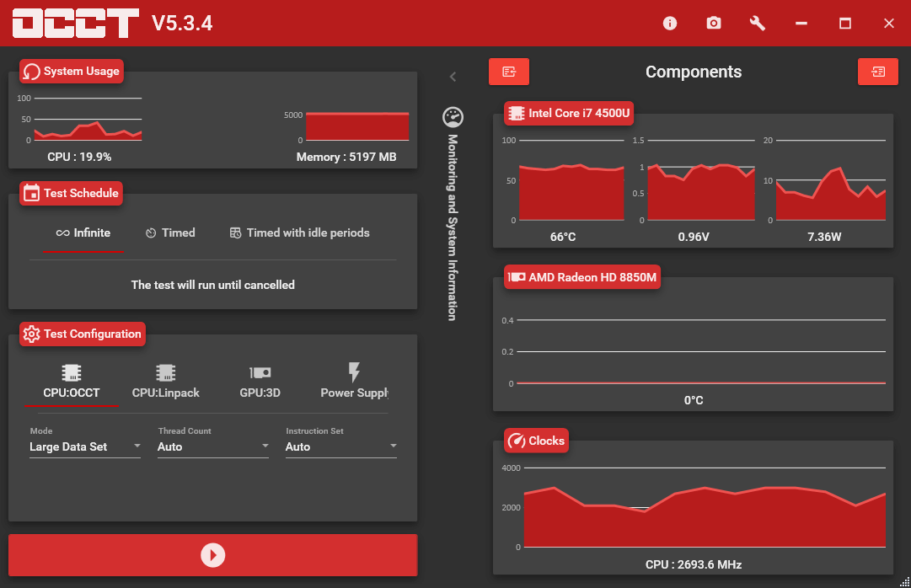The width and height of the screenshot is (911, 588).
Task: Click the AMD Radeon HD 8850M header
Action: (581, 277)
